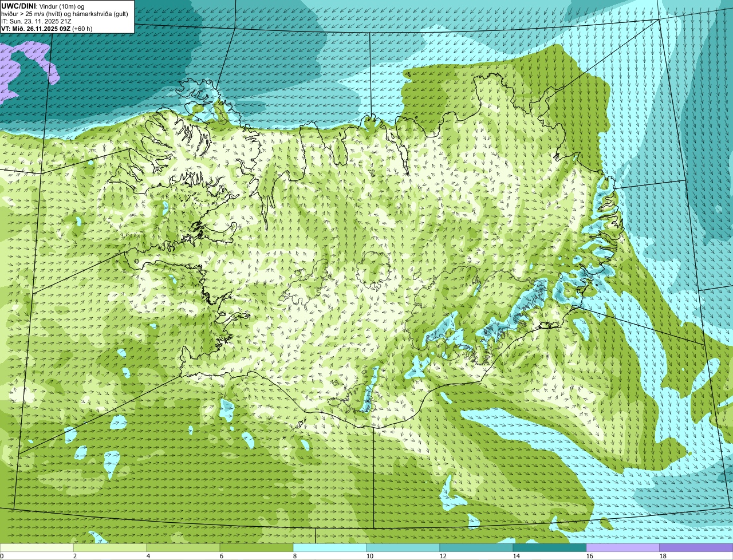Image resolution: width=733 pixels, height=560 pixels.
Task: Click the legend scale label '8'
Action: click(295, 556)
